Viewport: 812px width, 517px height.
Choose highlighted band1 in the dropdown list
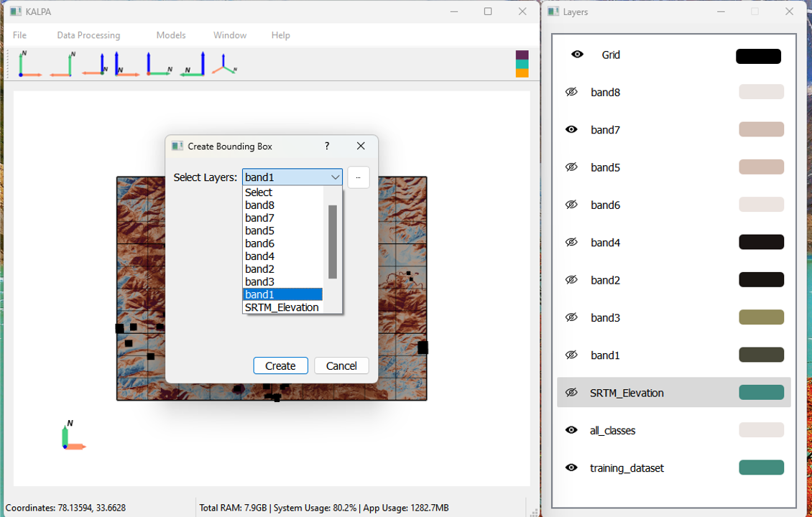coord(282,294)
